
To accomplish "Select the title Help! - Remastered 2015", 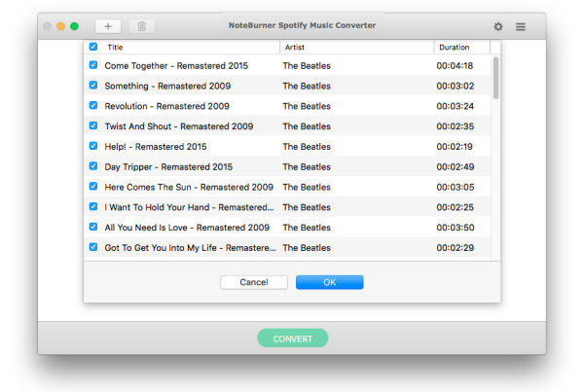I will pos(156,147).
